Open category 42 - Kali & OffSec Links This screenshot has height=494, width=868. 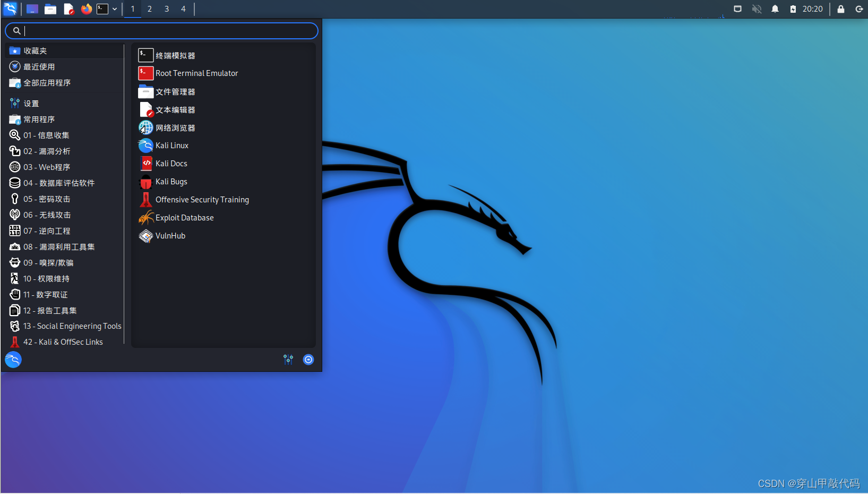[x=64, y=342]
